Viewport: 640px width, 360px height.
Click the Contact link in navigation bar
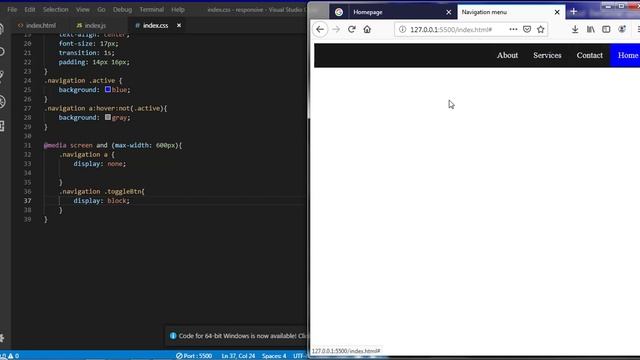click(589, 55)
